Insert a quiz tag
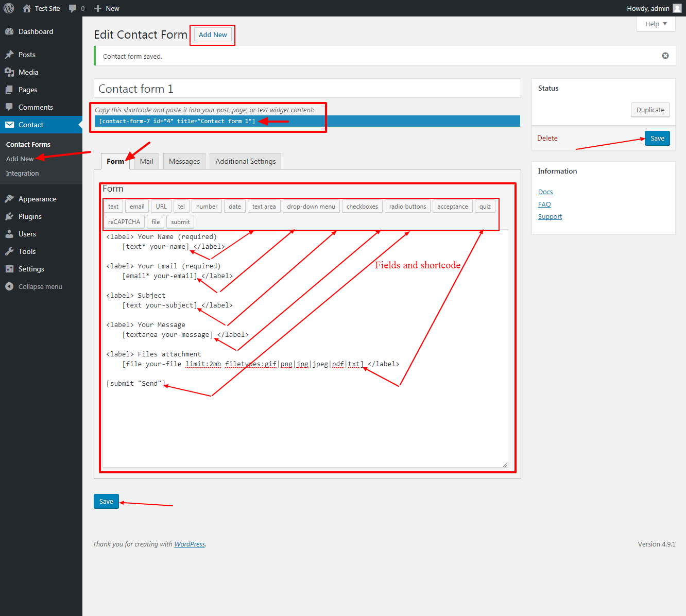This screenshot has width=686, height=616. tap(485, 207)
